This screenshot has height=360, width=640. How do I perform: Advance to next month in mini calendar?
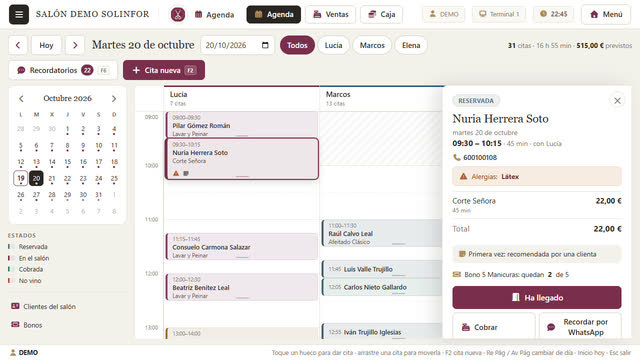point(114,99)
